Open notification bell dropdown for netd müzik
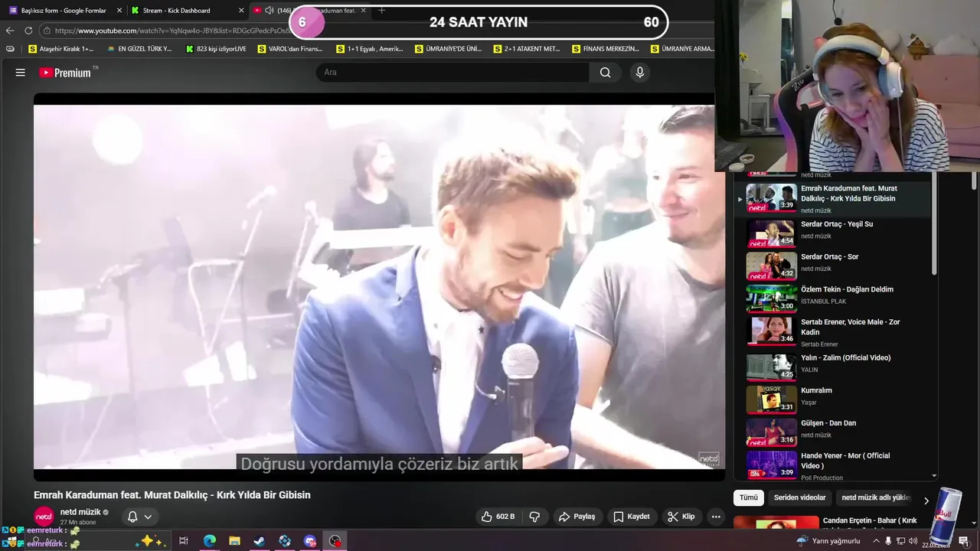980x551 pixels. tap(139, 517)
